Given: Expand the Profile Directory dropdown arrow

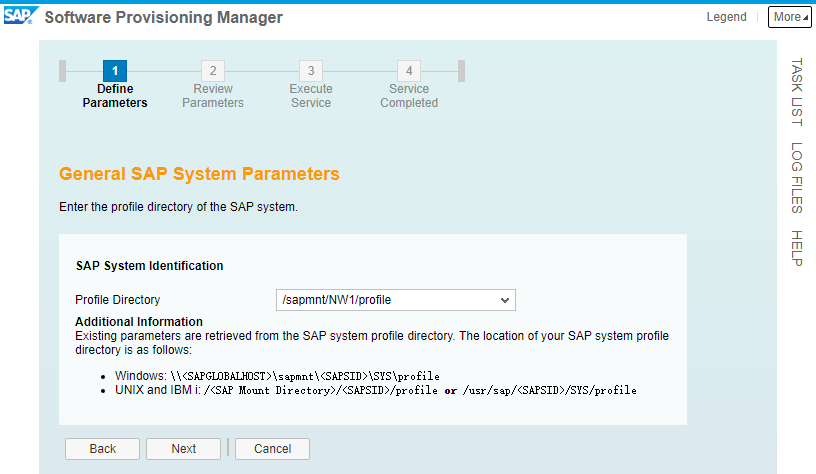Looking at the screenshot, I should pyautogui.click(x=504, y=300).
